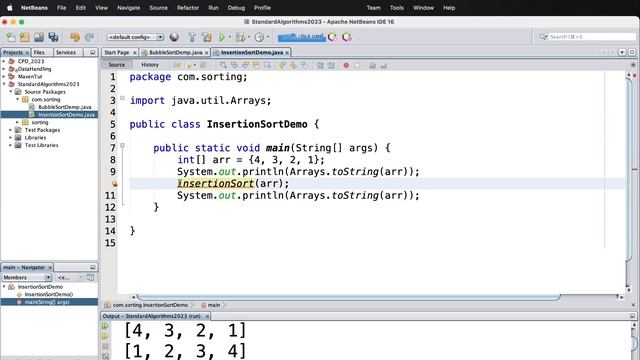Click the Last Edit icon in editor toolbar

[x=177, y=65]
